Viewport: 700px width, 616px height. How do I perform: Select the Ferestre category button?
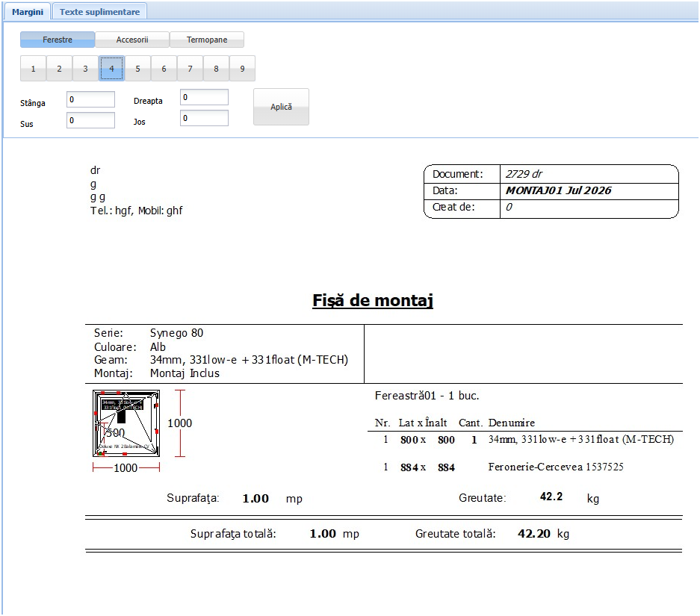57,40
